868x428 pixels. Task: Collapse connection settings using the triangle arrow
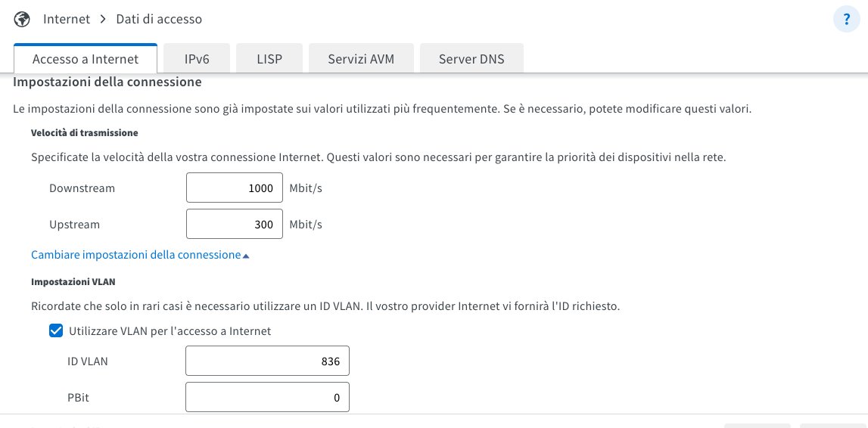coord(246,256)
